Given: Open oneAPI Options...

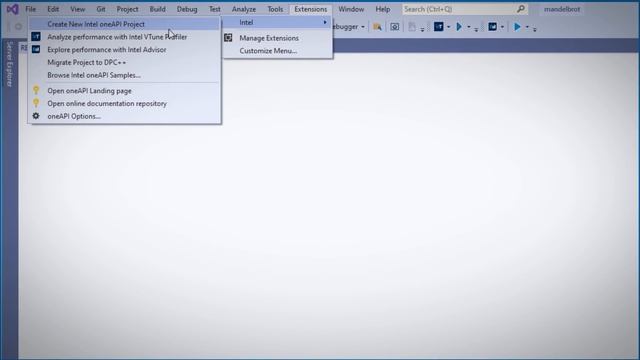Looking at the screenshot, I should 125,116.
